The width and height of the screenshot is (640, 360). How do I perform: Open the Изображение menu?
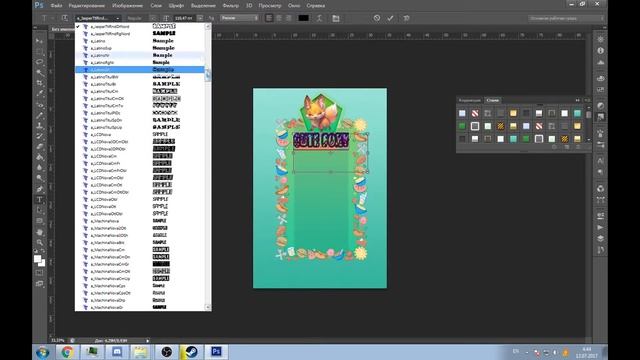click(127, 6)
